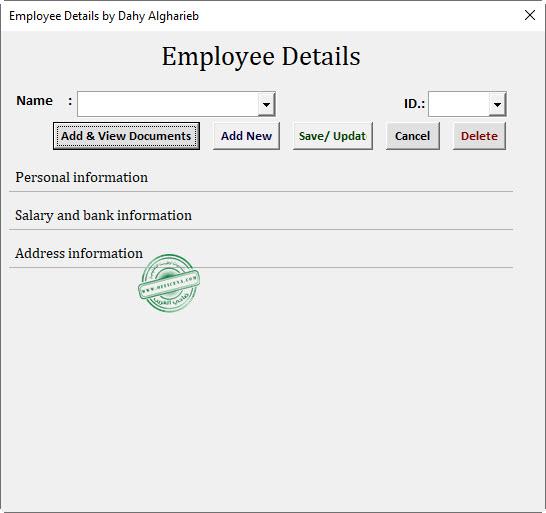The height and width of the screenshot is (513, 546).
Task: Expand Salary and bank information section
Action: tap(103, 215)
